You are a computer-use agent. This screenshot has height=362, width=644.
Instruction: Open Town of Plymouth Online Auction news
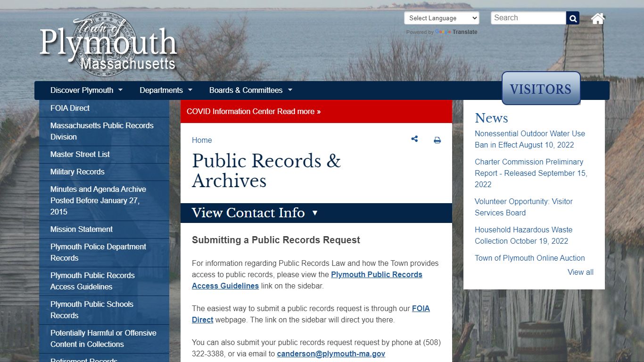[529, 258]
